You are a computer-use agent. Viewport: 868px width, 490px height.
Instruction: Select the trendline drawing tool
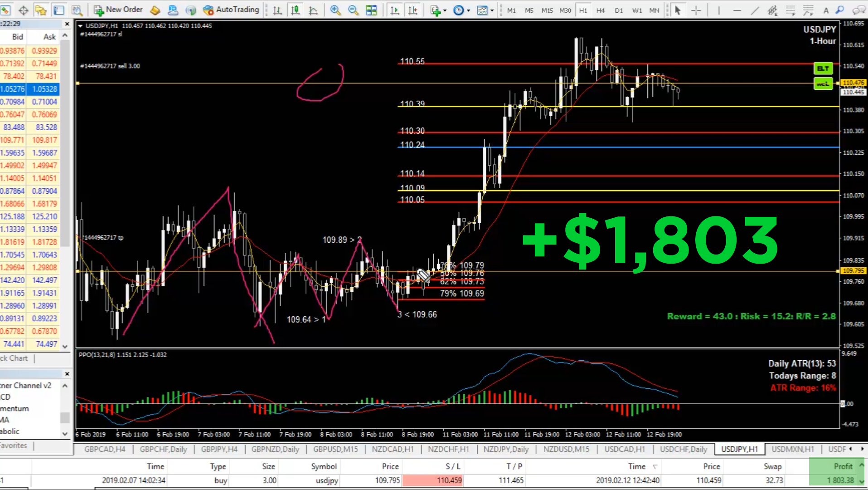pos(755,10)
